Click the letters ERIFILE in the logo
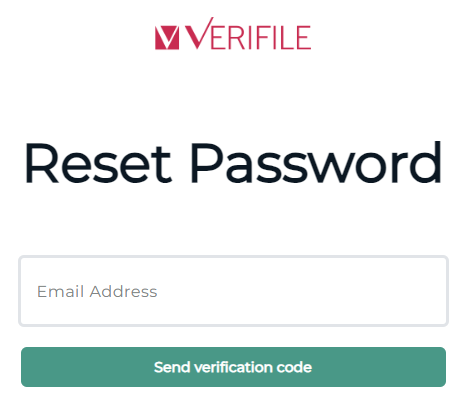The height and width of the screenshot is (409, 465). pyautogui.click(x=261, y=37)
